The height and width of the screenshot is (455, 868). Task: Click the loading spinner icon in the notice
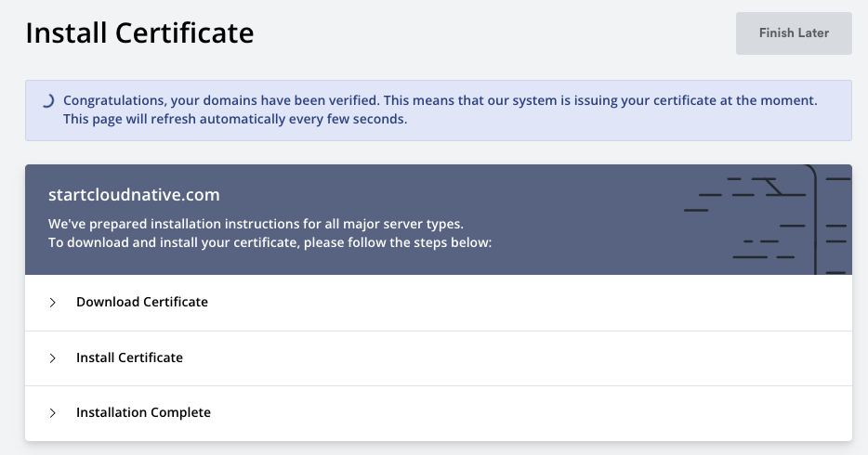point(48,100)
